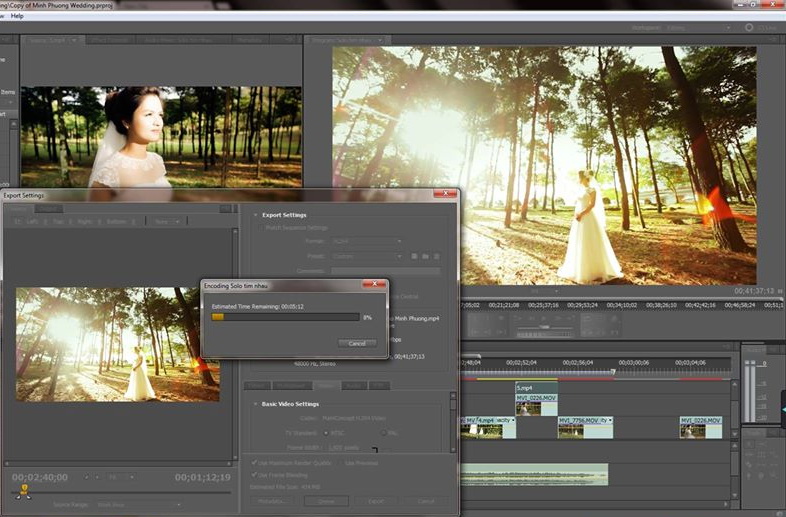786x517 pixels.
Task: Click the timeline horizontal scroll right arrow
Action: coord(726,504)
